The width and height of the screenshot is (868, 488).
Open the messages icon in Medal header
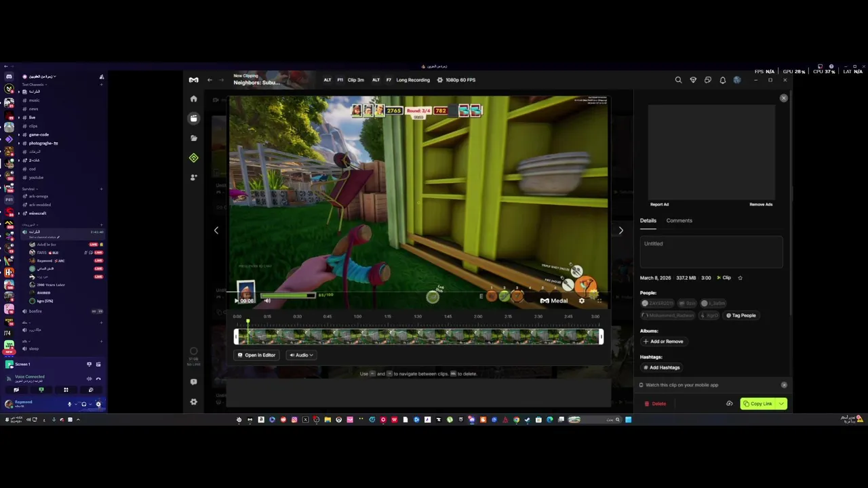point(708,80)
